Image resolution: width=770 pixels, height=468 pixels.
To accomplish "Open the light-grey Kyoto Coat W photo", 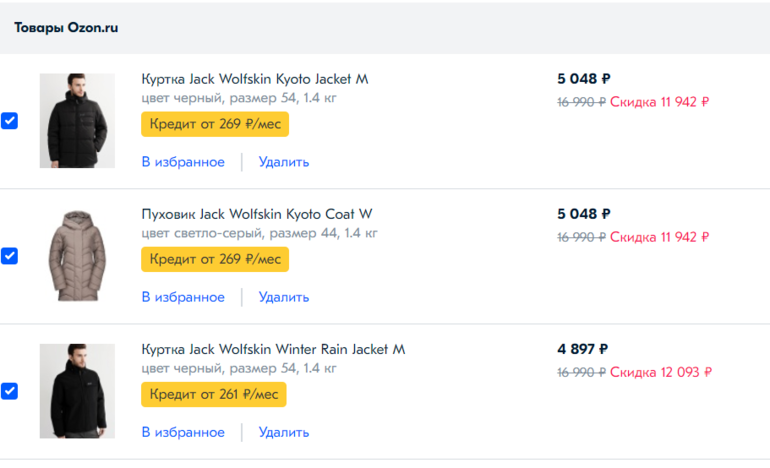I will 77,256.
